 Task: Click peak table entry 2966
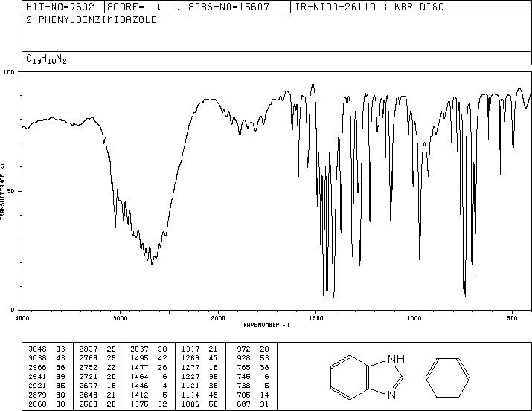pyautogui.click(x=37, y=367)
